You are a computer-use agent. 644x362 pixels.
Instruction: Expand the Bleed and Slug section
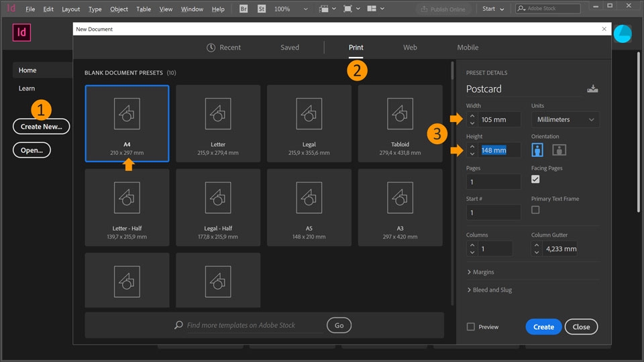point(489,290)
